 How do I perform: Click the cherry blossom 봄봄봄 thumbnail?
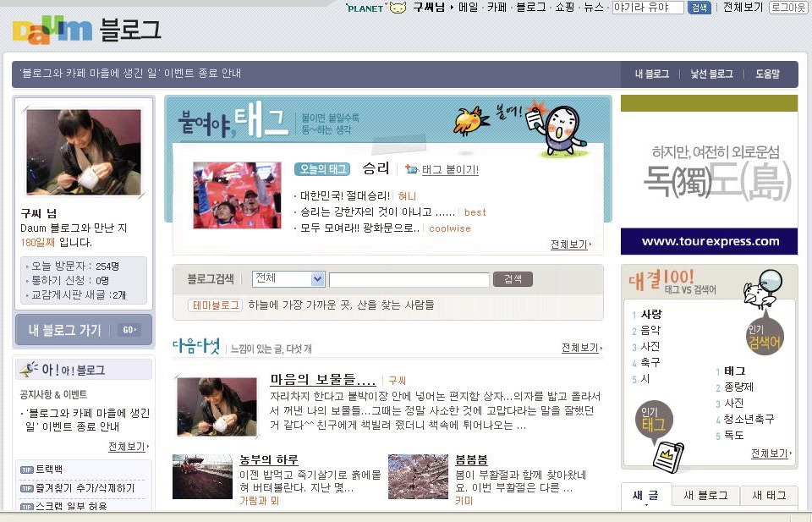coord(418,476)
